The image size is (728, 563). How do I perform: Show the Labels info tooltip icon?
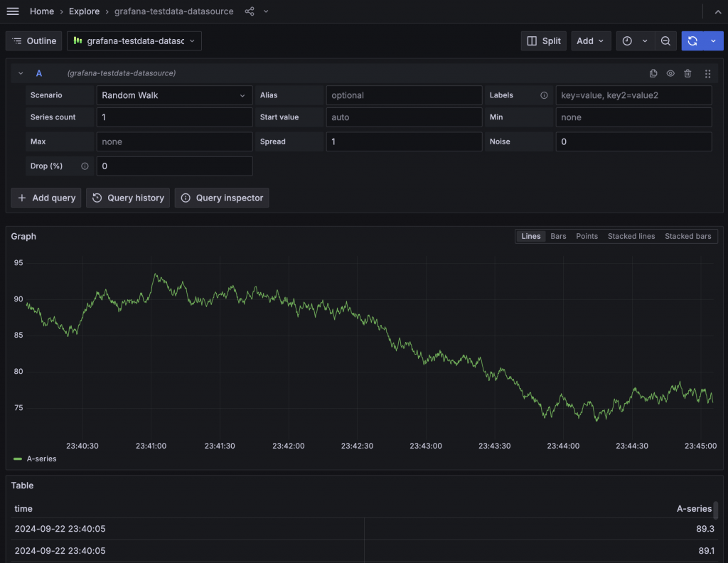pyautogui.click(x=544, y=95)
